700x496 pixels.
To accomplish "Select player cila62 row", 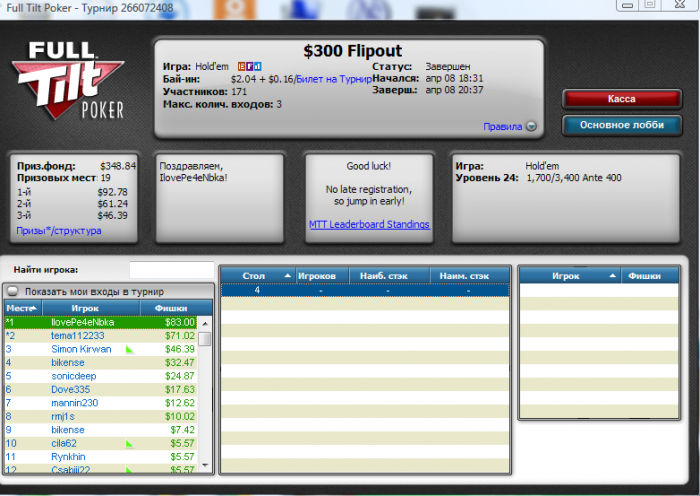I will tap(101, 443).
